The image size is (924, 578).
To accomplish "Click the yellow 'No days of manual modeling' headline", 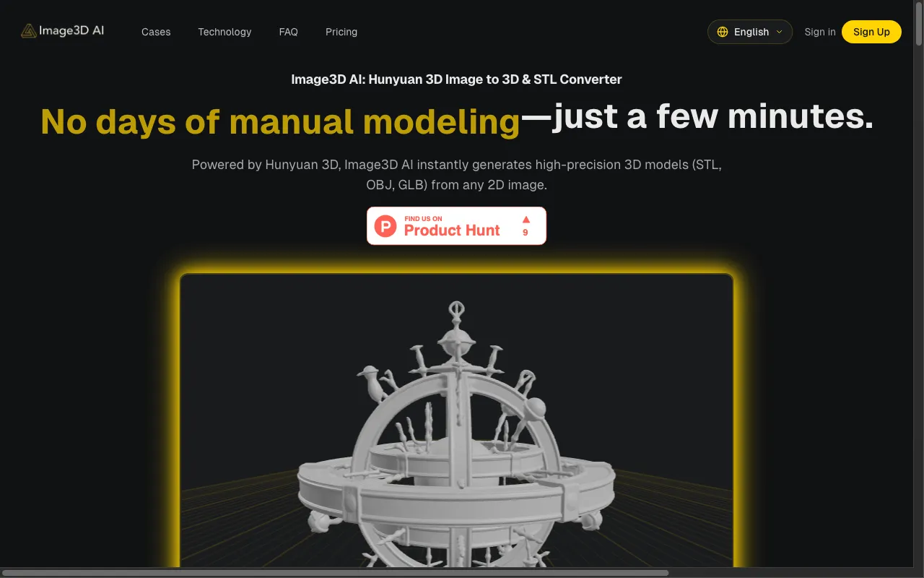I will pos(280,121).
